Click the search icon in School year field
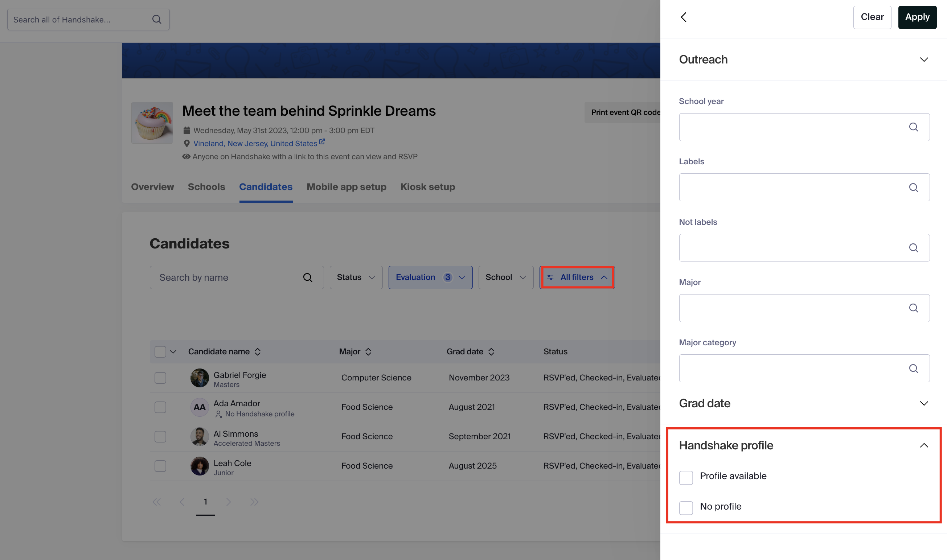 click(913, 127)
